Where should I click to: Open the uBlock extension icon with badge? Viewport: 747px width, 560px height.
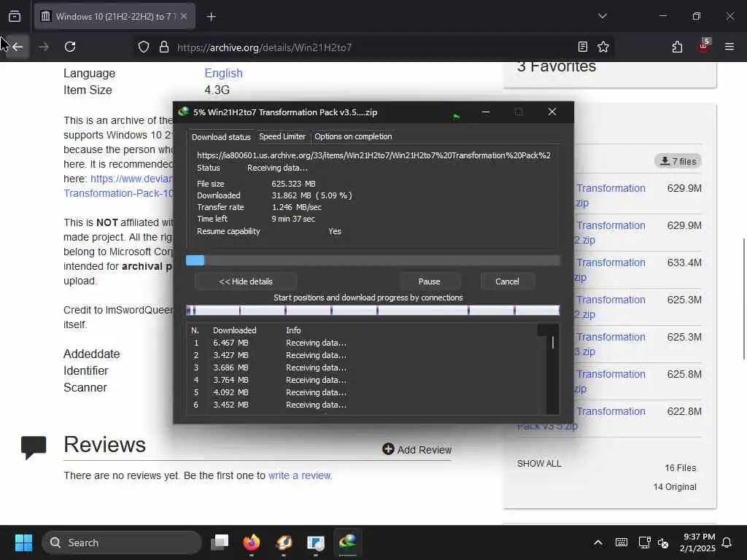pyautogui.click(x=704, y=46)
